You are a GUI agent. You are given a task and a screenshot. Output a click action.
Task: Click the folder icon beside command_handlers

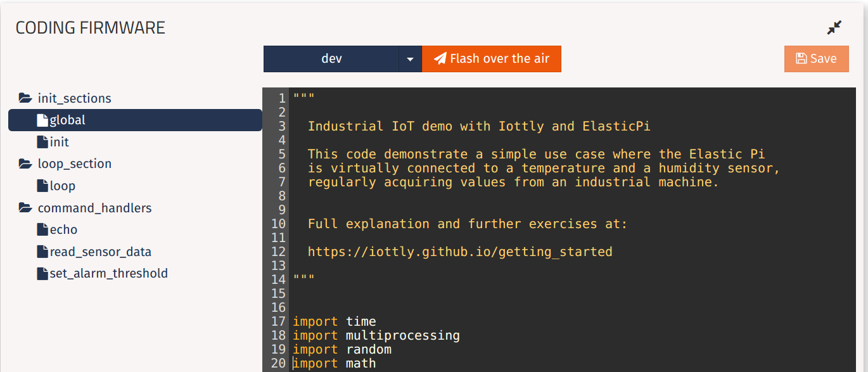click(x=25, y=207)
